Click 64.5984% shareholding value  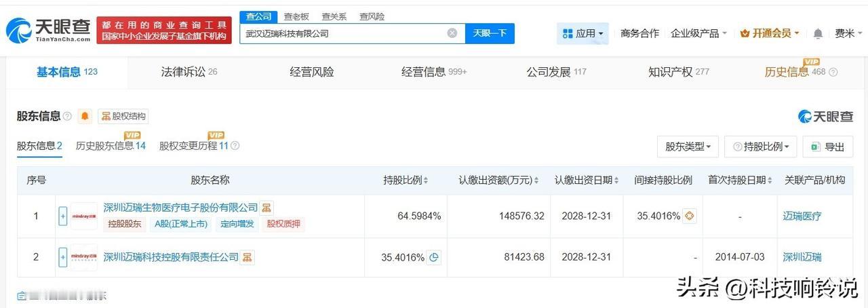coord(419,216)
